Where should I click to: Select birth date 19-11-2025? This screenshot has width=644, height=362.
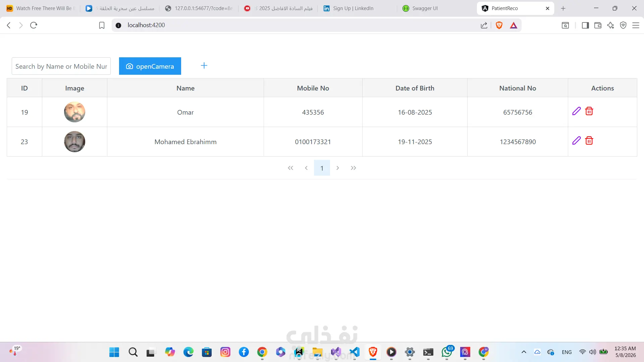(415, 142)
